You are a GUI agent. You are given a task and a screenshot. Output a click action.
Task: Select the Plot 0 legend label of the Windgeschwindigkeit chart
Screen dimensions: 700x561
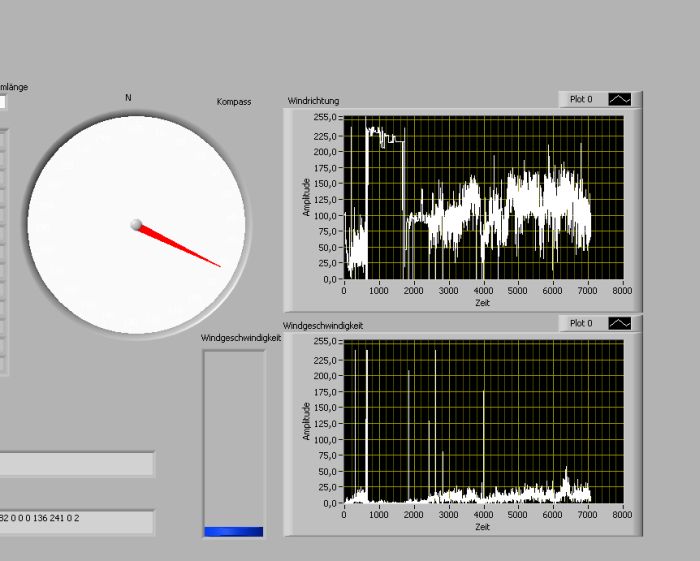[581, 323]
